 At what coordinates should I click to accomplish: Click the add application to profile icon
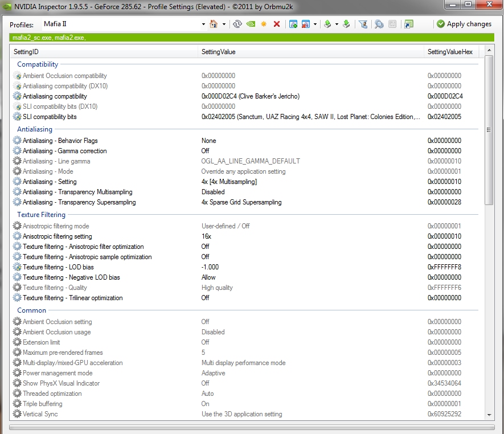coord(293,24)
